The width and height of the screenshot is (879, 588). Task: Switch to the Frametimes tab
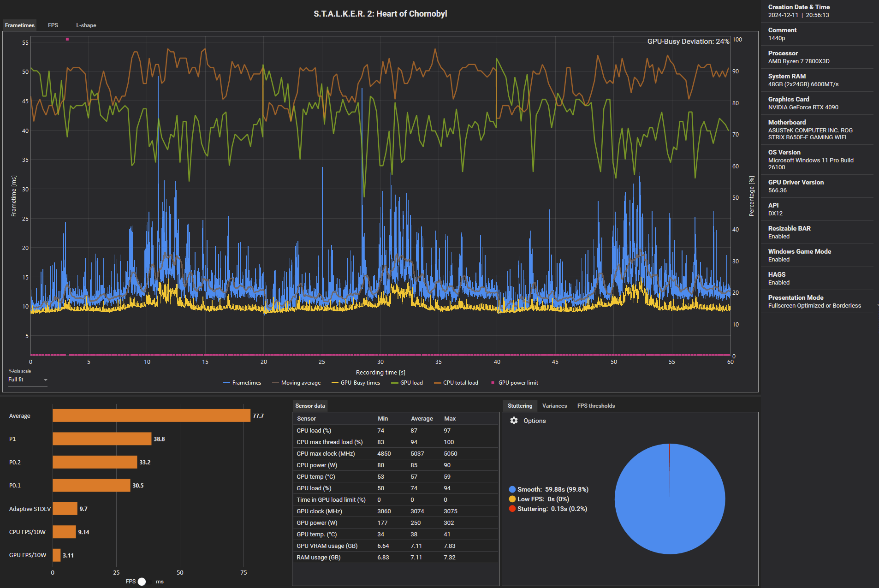click(20, 25)
